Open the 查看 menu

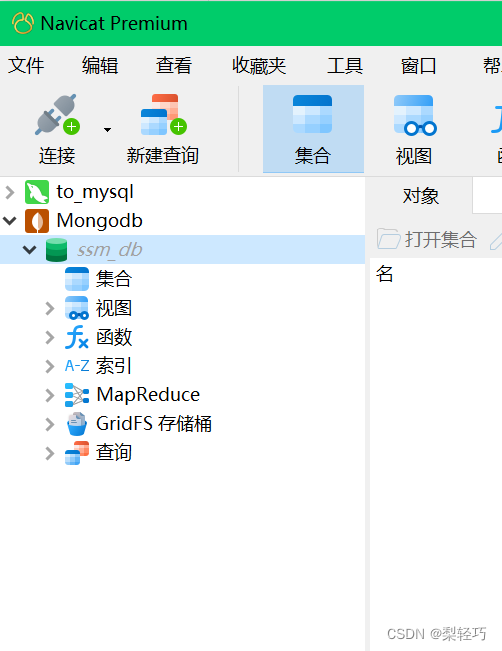pos(174,66)
